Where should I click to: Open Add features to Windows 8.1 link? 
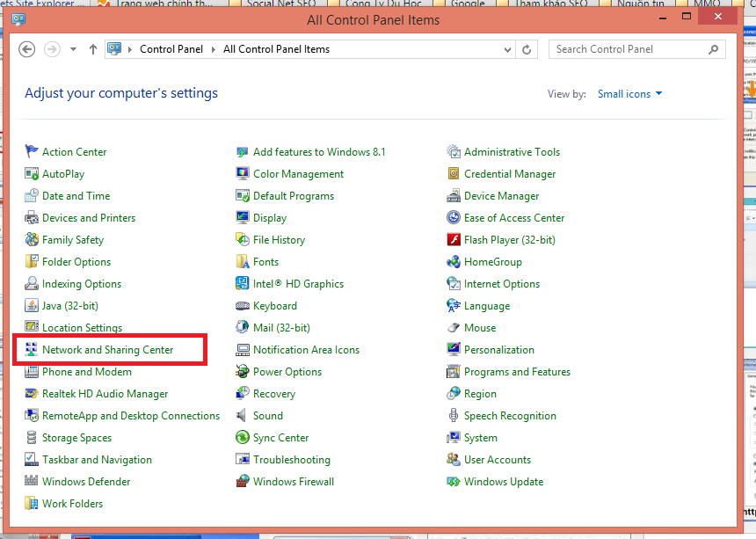pos(319,152)
